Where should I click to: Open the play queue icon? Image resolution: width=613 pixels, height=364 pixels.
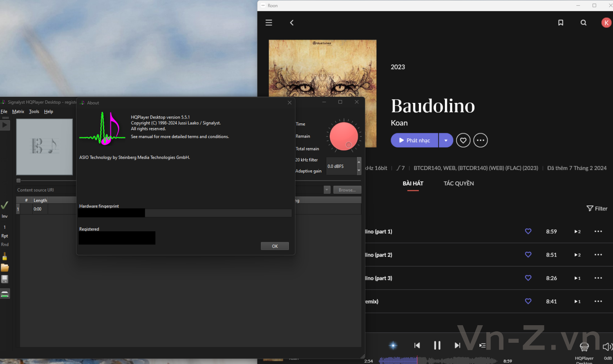click(482, 346)
